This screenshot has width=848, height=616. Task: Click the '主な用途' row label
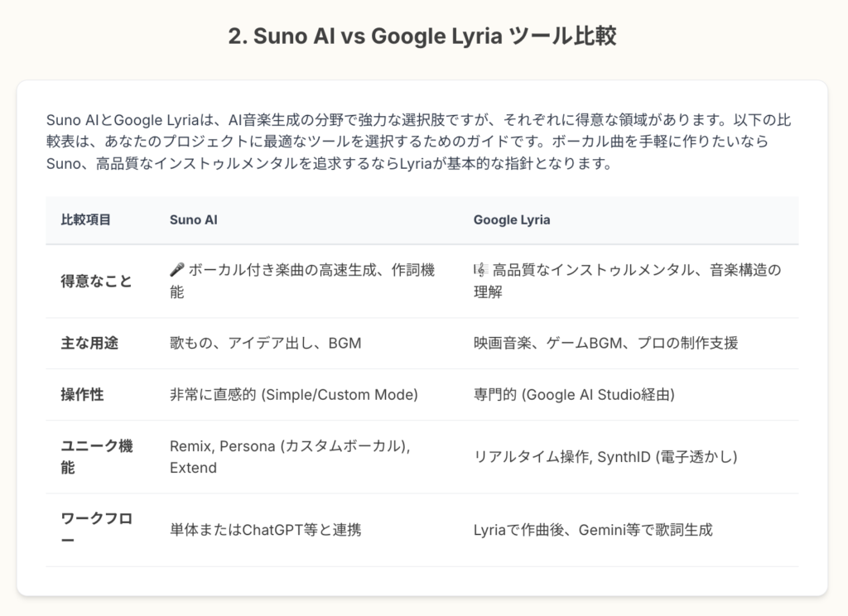click(89, 343)
